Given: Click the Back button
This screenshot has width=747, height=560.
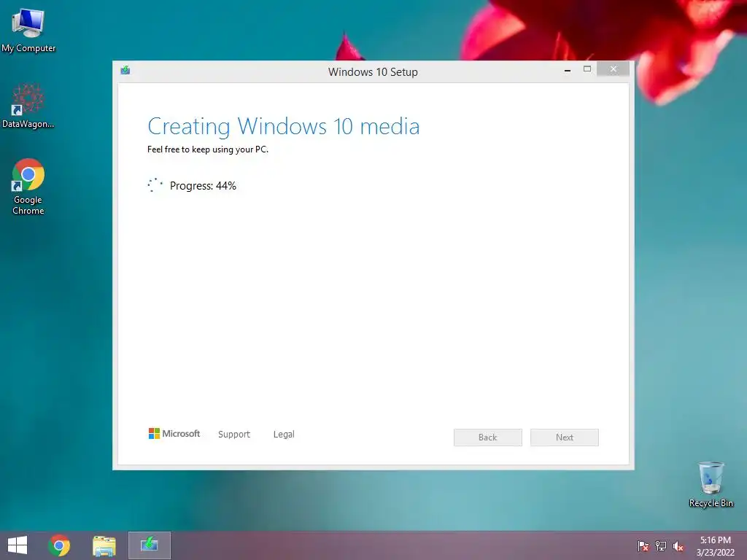Looking at the screenshot, I should point(488,437).
